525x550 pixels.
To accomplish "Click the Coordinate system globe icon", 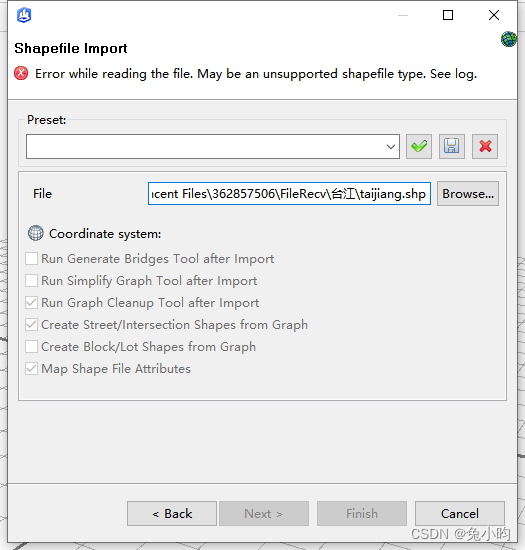I will [36, 233].
